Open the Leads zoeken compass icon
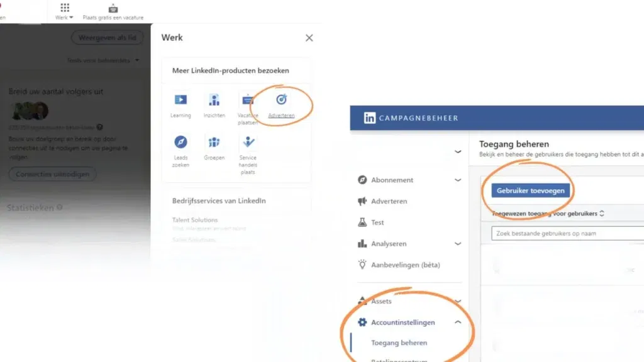The height and width of the screenshot is (362, 644). (x=180, y=142)
